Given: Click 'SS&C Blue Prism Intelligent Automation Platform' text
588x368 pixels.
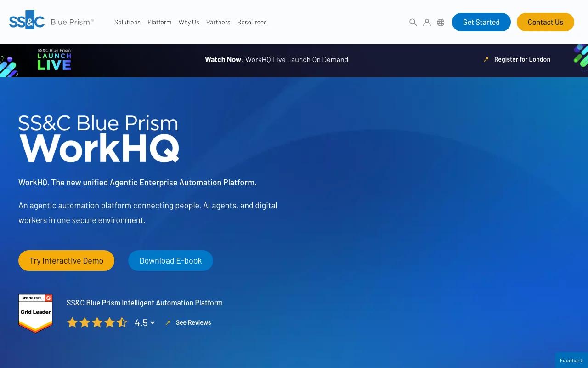Looking at the screenshot, I should [x=145, y=303].
